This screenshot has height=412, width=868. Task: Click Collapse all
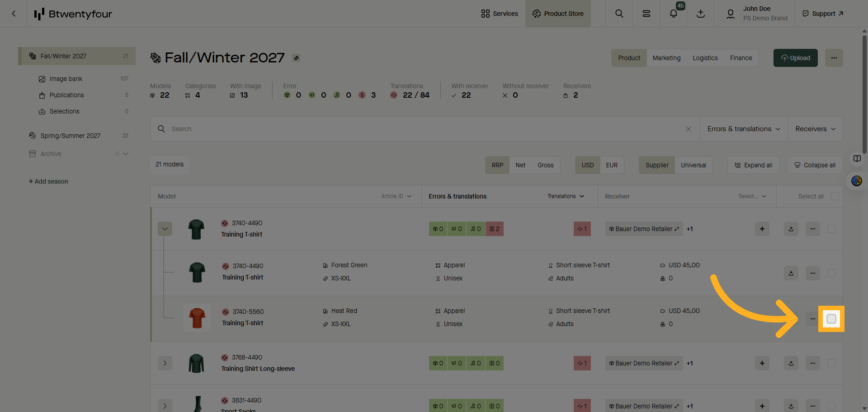(x=815, y=165)
